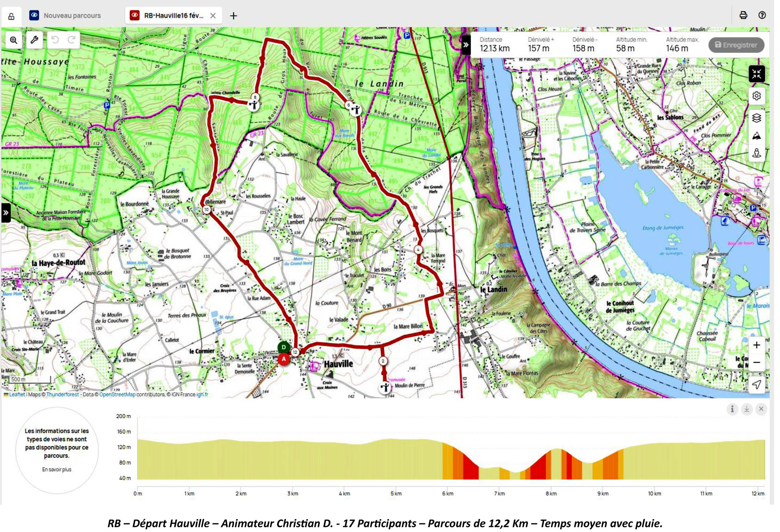Zoom in with the plus button
The height and width of the screenshot is (532, 780).
pyautogui.click(x=756, y=345)
